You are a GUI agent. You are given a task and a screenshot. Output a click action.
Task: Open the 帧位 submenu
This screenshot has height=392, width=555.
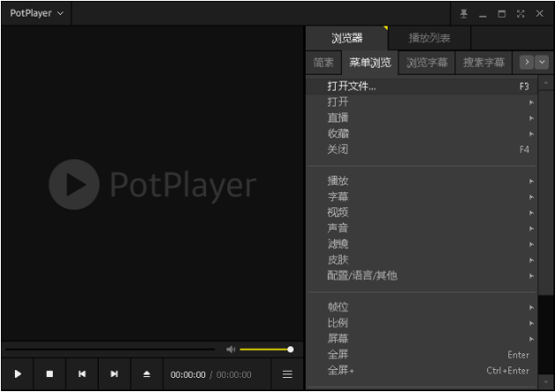(422, 307)
